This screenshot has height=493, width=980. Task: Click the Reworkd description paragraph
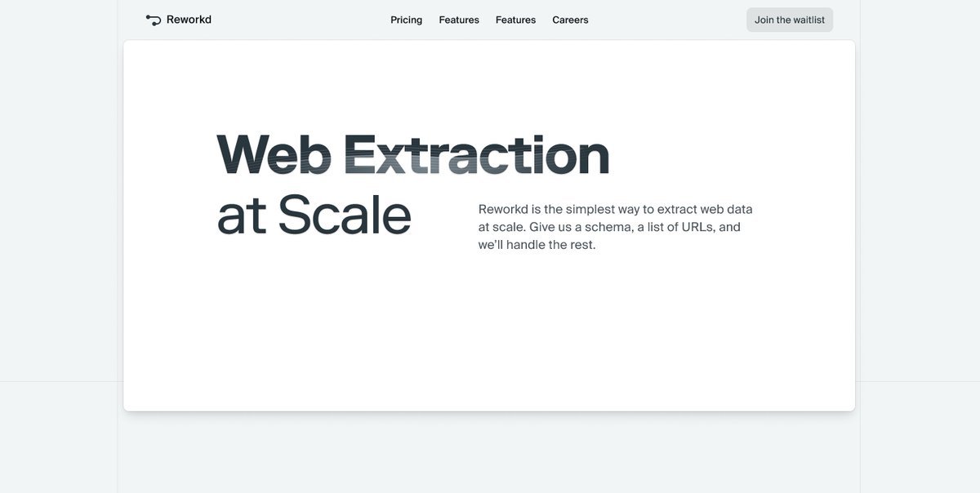point(616,227)
